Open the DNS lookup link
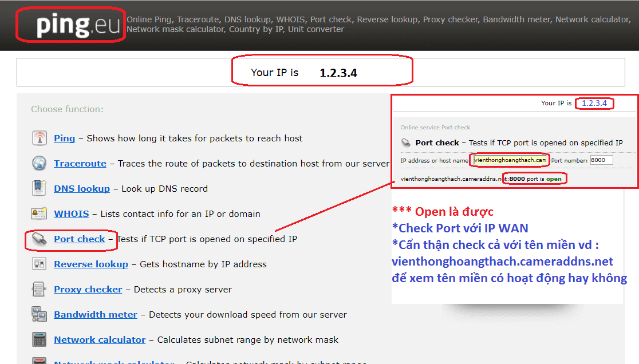Screen dimensions: 639x364 point(82,189)
